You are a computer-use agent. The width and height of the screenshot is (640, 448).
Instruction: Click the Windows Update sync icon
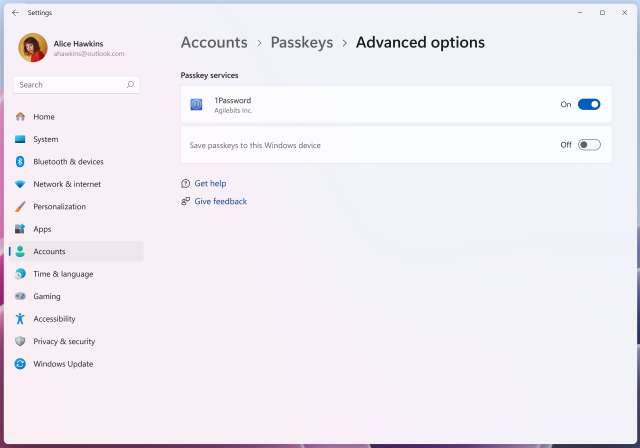(20, 364)
